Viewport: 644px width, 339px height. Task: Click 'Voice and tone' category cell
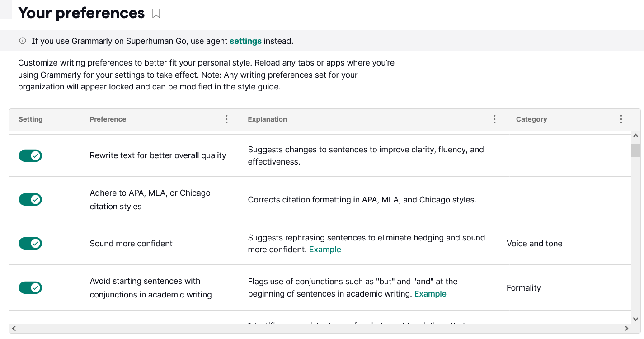click(535, 244)
